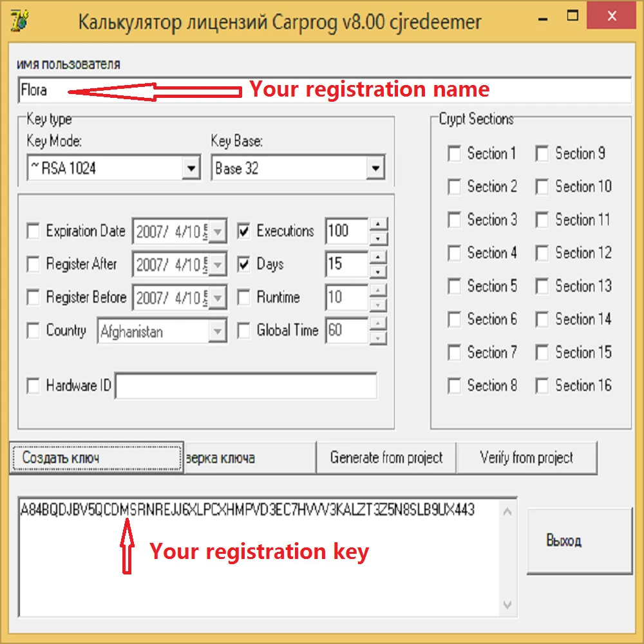Click Generate from project button
The height and width of the screenshot is (644, 644).
[386, 457]
